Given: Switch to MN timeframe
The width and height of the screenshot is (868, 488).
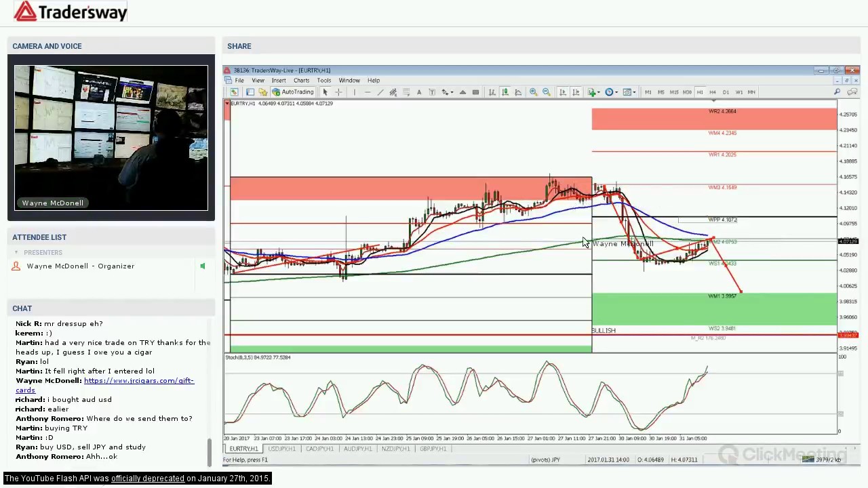Looking at the screenshot, I should pyautogui.click(x=751, y=92).
